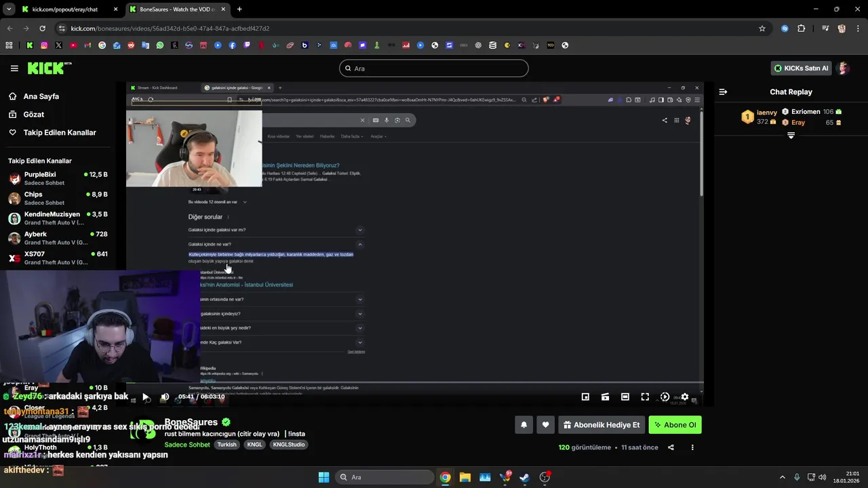Image resolution: width=868 pixels, height=488 pixels.
Task: Switch to the kick.com/popout/eray/chat tab
Action: (69, 9)
